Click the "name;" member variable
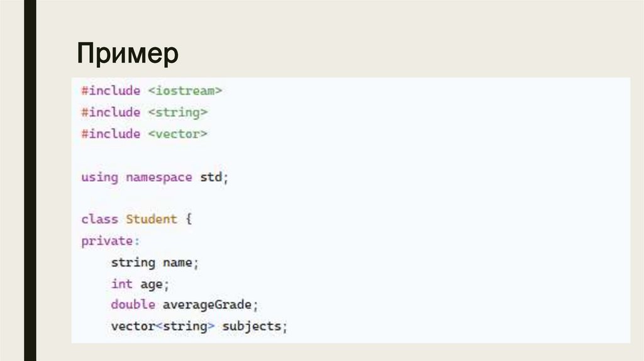 pyautogui.click(x=180, y=262)
